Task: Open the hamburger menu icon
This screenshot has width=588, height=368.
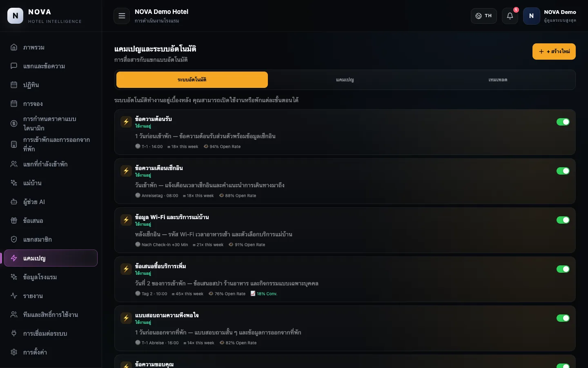Action: click(122, 16)
